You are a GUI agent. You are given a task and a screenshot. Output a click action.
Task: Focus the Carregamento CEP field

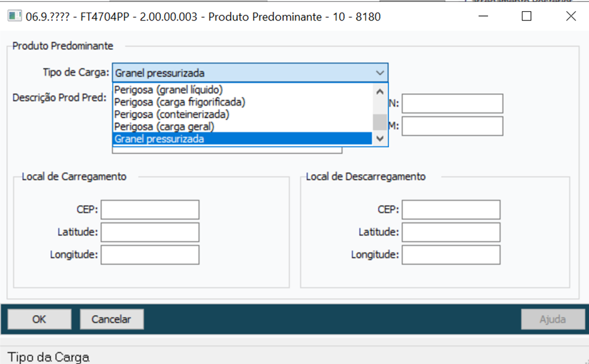coord(150,210)
